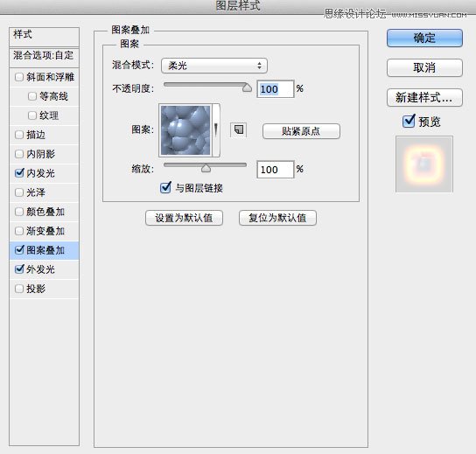This screenshot has width=476, height=454.
Task: Uncheck the 内发光 checkbox
Action: [x=19, y=173]
